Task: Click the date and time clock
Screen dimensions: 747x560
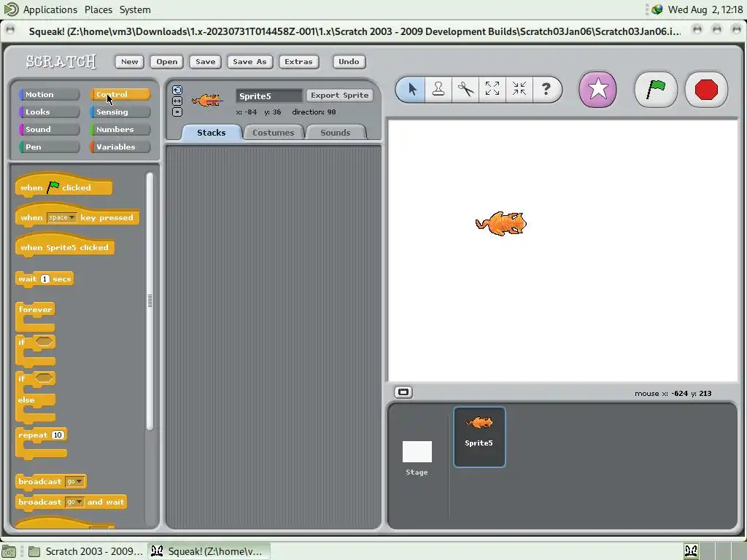Action: [705, 9]
